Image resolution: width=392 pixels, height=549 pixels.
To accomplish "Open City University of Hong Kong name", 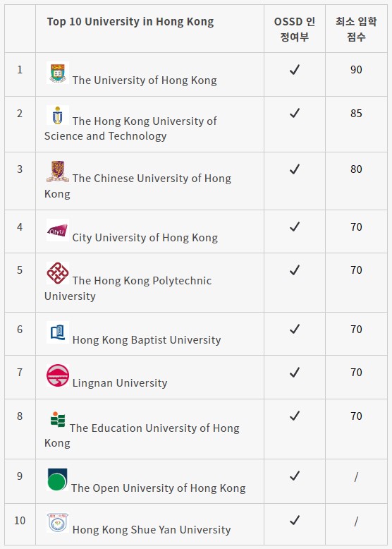I will [x=145, y=238].
